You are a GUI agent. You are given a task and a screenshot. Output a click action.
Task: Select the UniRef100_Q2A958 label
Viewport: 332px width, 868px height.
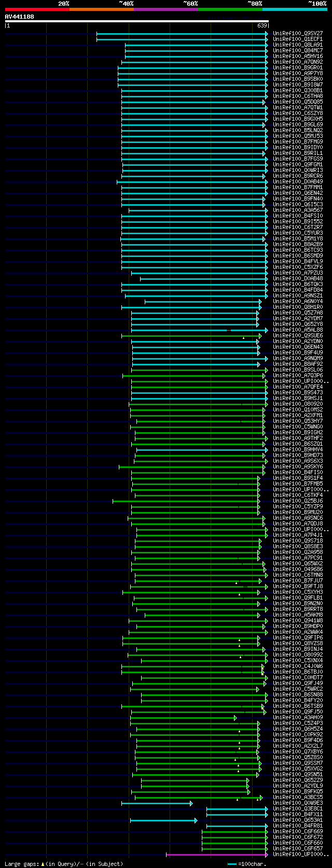point(298,552)
